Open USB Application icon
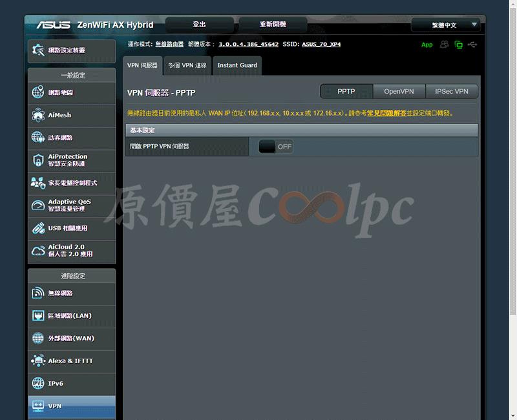Screen dimensions: 517x420 pos(38,228)
